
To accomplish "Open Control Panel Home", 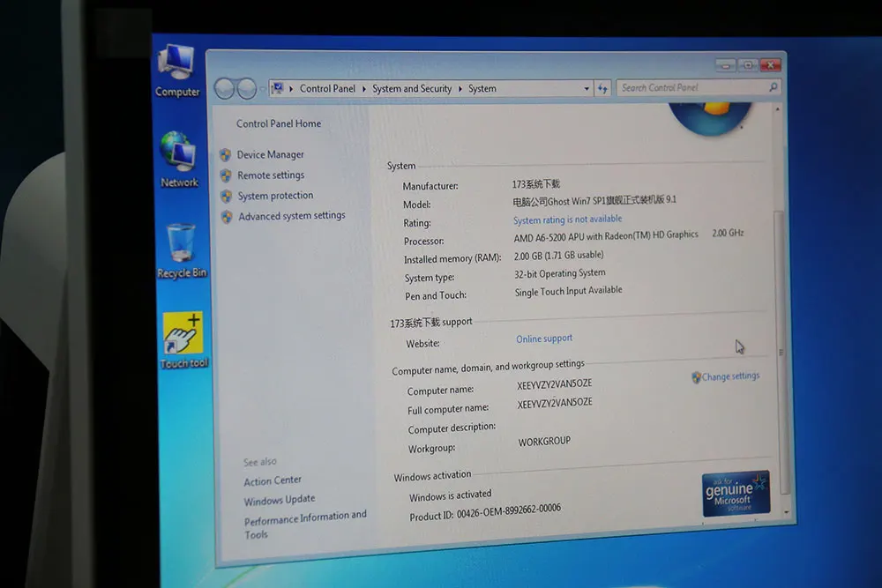I will (x=279, y=123).
